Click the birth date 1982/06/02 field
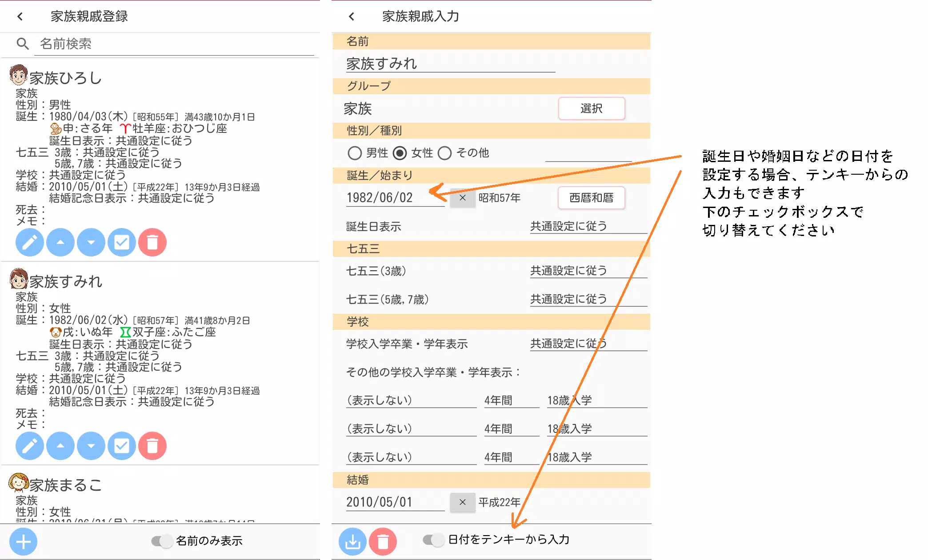Viewport: 928px width, 560px height. pos(395,197)
